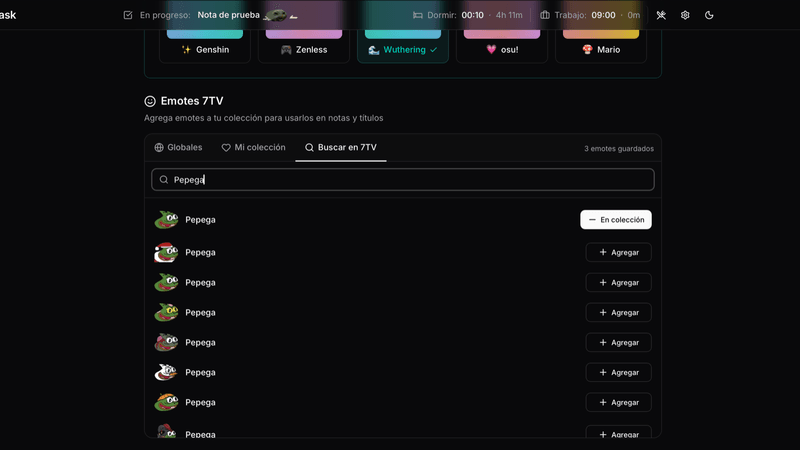Select the Genshin theme card
This screenshot has width=800, height=450.
205,46
